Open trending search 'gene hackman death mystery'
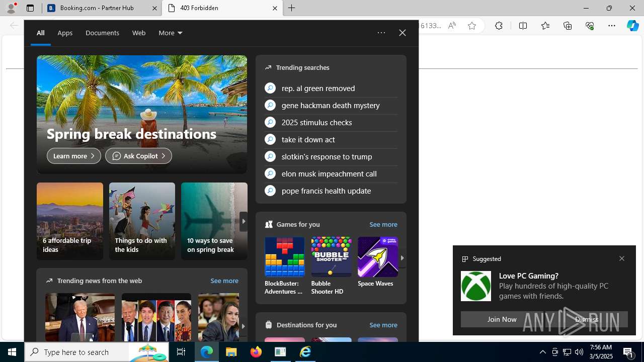This screenshot has width=644, height=362. [331, 105]
